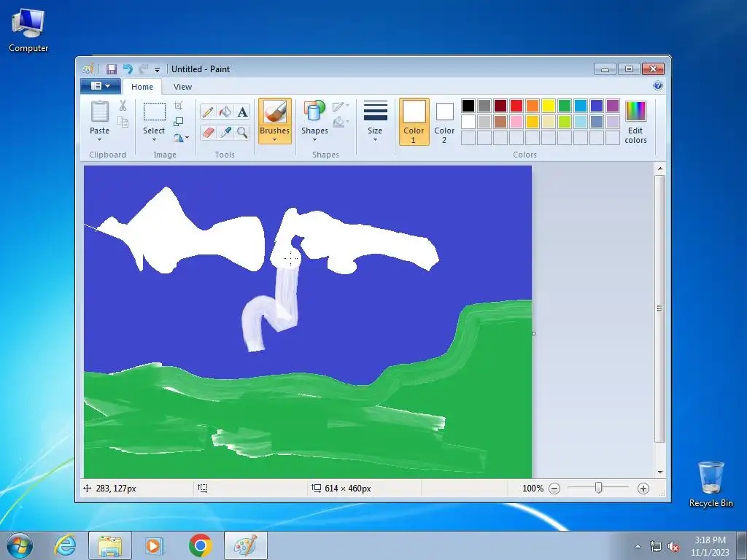Select the Text tool
The image size is (747, 560).
coord(242,112)
